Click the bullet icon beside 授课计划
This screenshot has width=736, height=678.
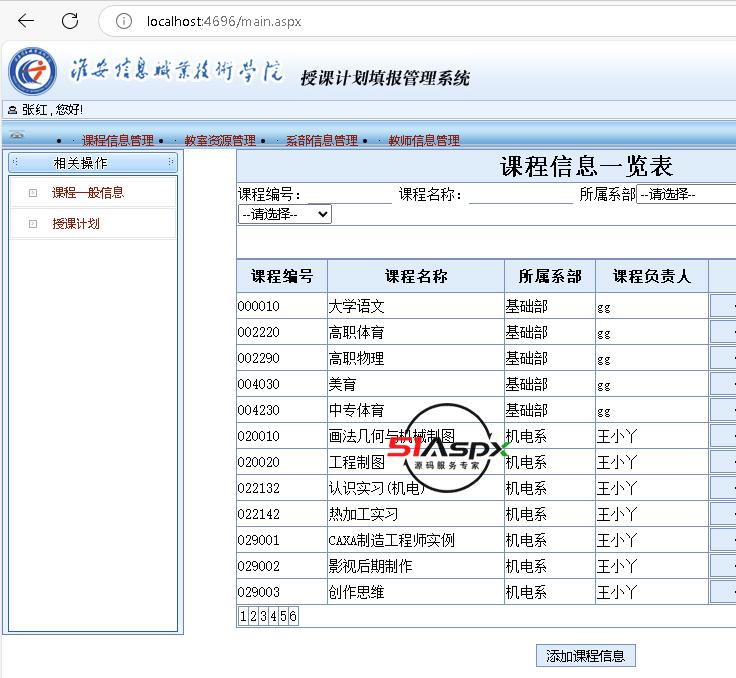33,224
